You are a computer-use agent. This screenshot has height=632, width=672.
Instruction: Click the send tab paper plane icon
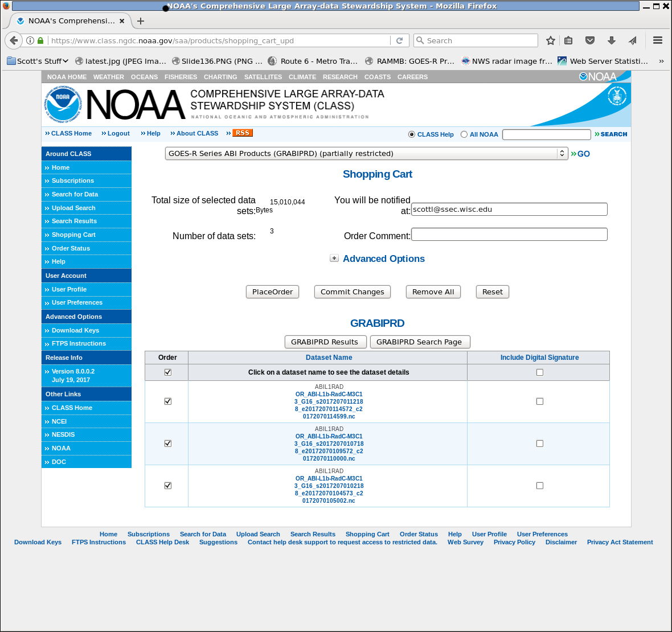pyautogui.click(x=633, y=40)
